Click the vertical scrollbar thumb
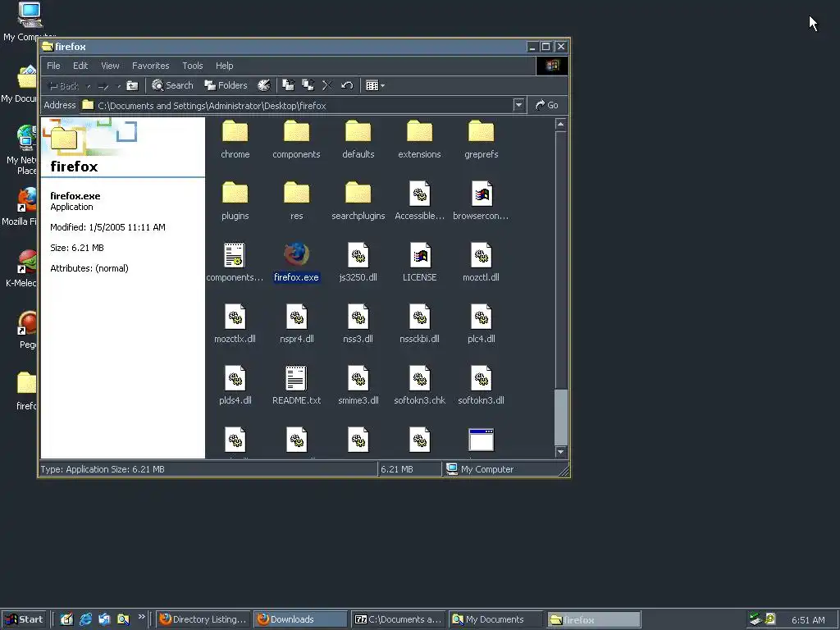 [x=560, y=417]
